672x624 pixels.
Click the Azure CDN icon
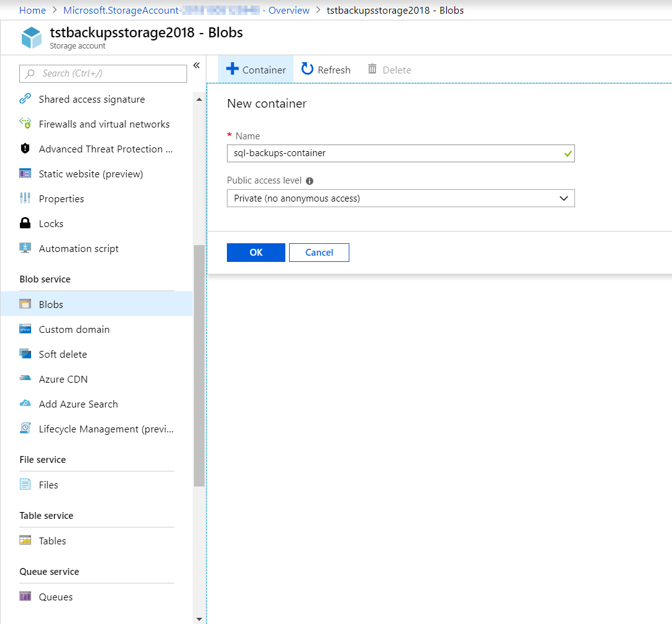pyautogui.click(x=25, y=378)
